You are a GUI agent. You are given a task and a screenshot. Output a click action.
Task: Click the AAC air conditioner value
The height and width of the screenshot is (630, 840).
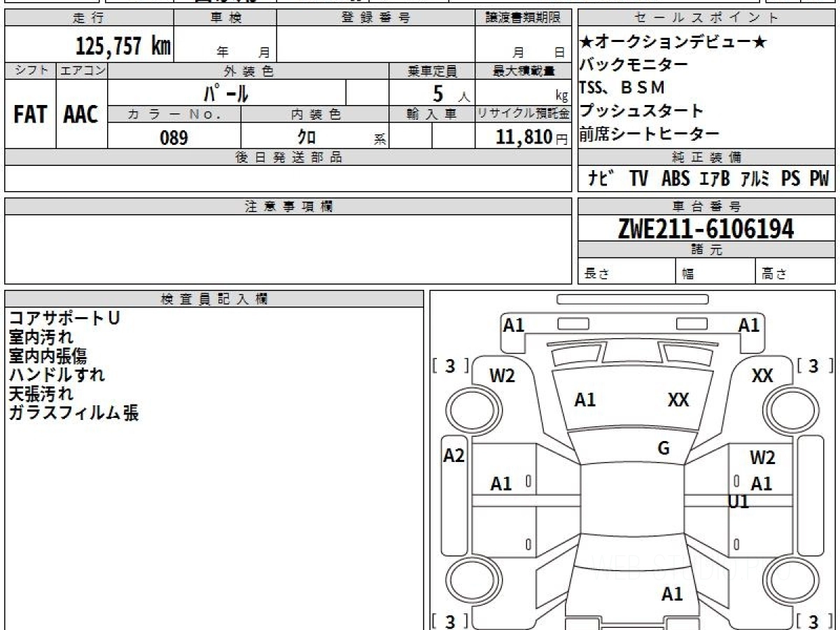[x=81, y=115]
